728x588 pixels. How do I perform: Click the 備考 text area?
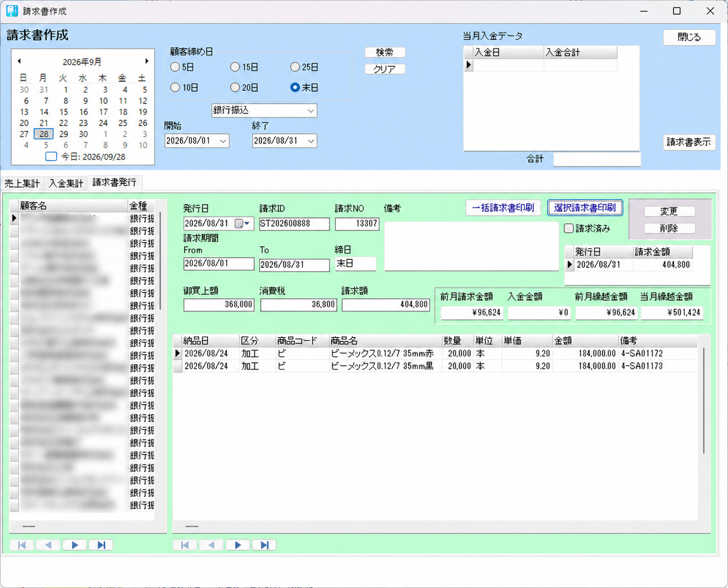(x=471, y=247)
